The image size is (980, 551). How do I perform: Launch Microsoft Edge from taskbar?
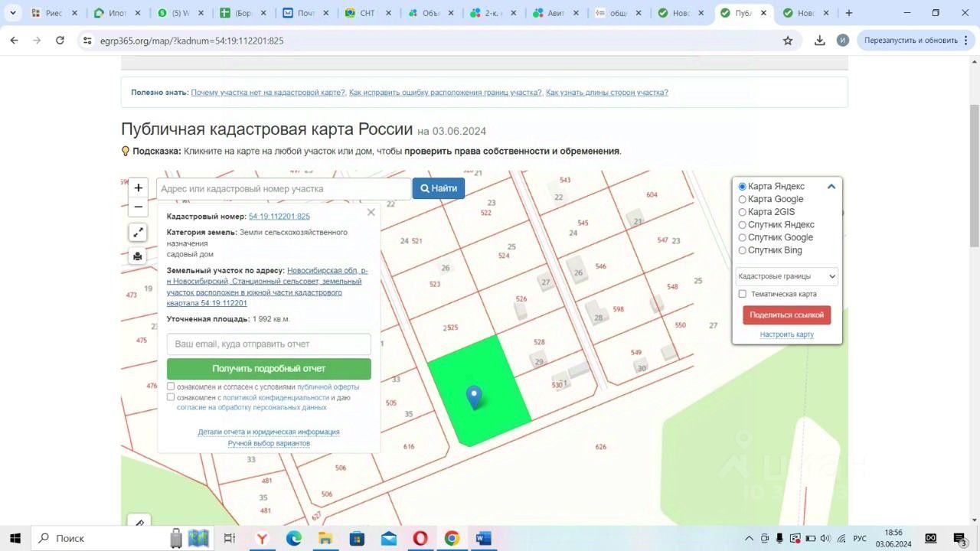pyautogui.click(x=294, y=538)
